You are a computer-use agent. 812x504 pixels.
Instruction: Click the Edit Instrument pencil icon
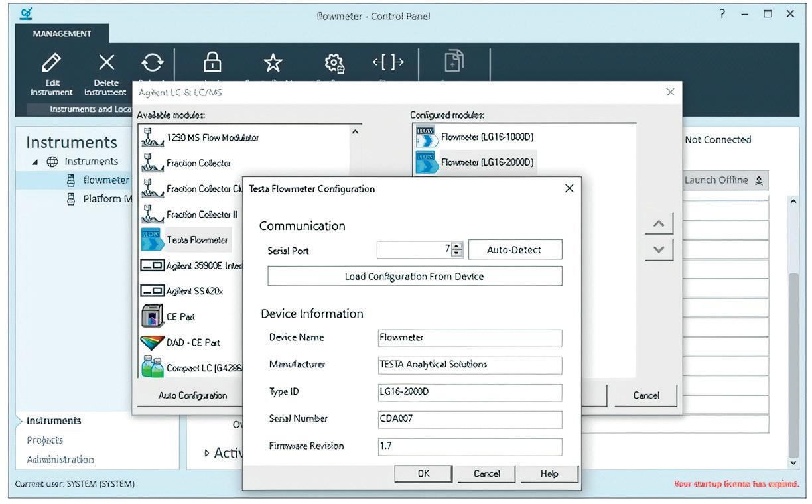51,63
